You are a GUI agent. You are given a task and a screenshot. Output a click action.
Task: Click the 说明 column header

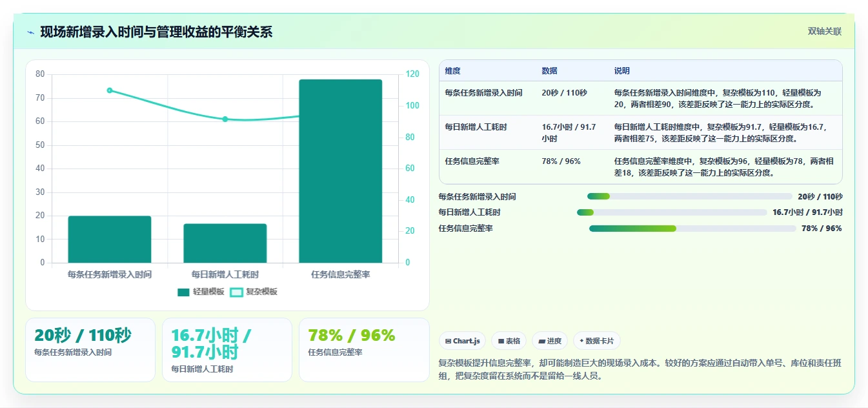622,71
